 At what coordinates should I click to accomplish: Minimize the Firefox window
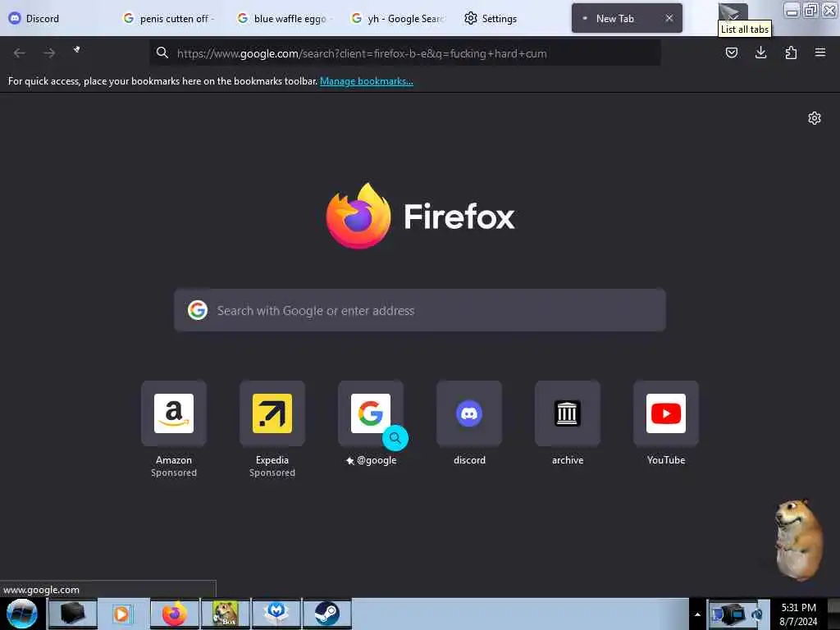point(792,10)
